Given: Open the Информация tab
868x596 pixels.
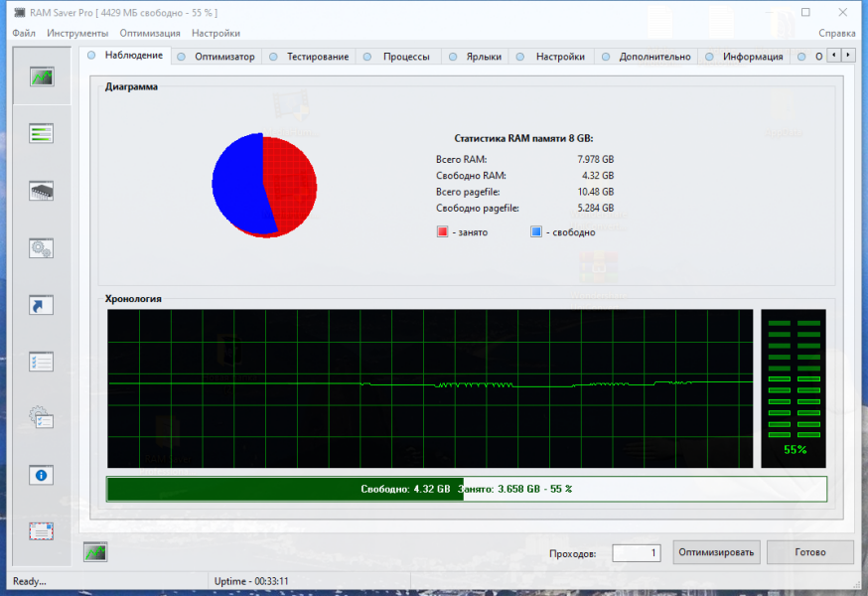Looking at the screenshot, I should point(745,57).
